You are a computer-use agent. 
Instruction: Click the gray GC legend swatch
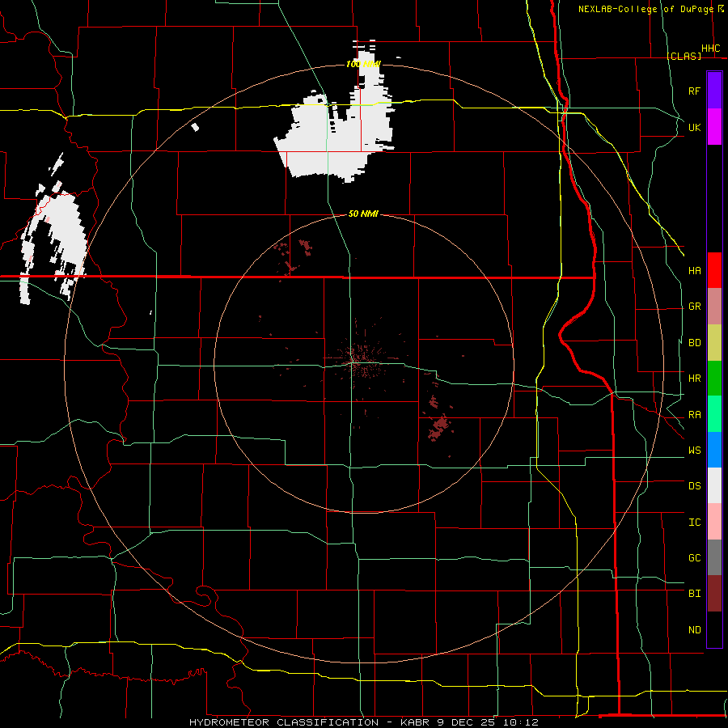tap(714, 557)
